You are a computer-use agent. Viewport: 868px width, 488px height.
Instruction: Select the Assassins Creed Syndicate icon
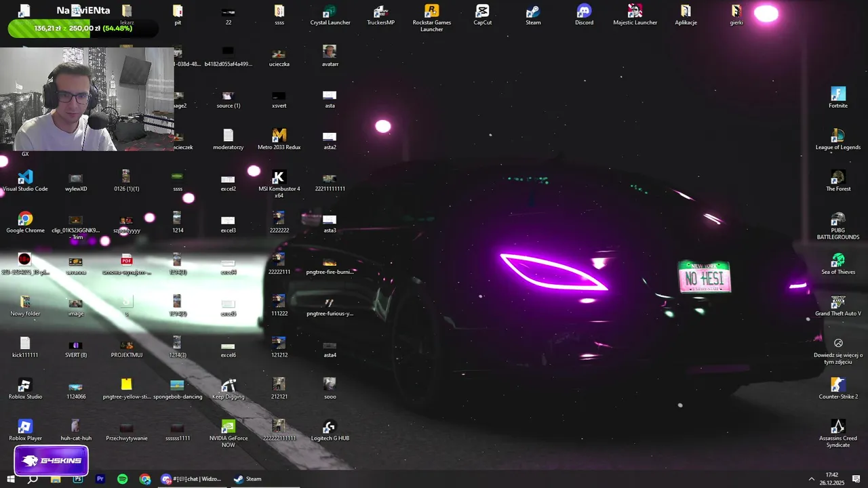click(838, 434)
